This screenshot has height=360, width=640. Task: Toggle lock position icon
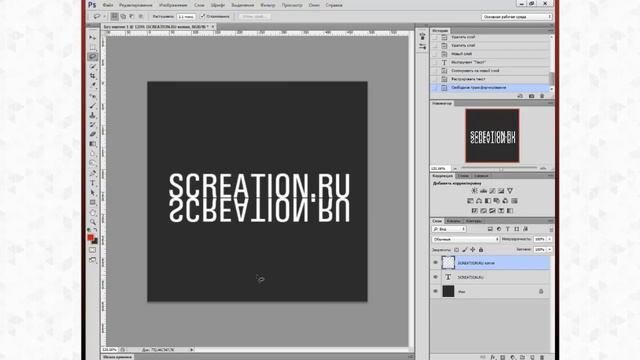pos(473,249)
